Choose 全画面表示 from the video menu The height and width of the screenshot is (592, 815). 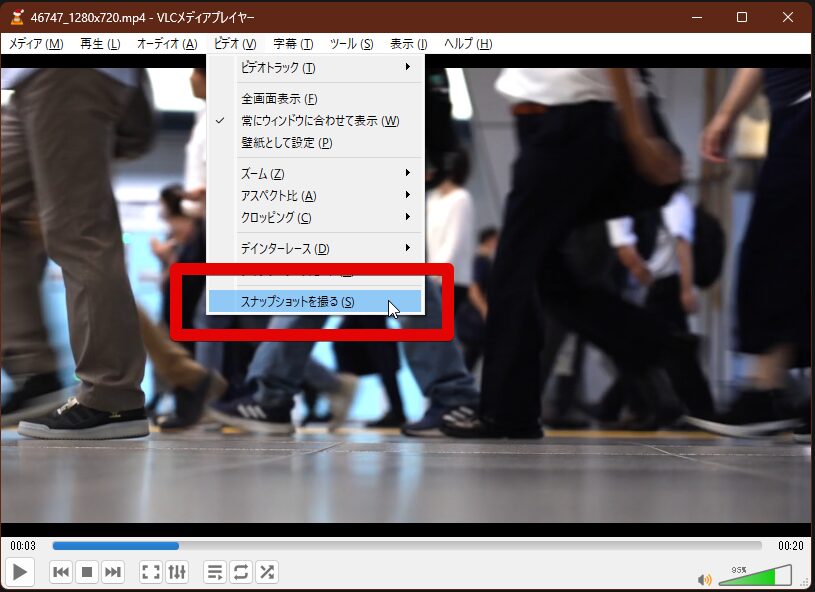[279, 99]
